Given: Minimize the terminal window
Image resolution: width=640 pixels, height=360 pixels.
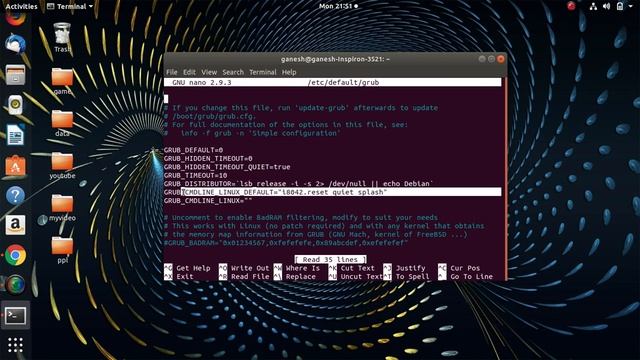Looking at the screenshot, I should coord(482,59).
